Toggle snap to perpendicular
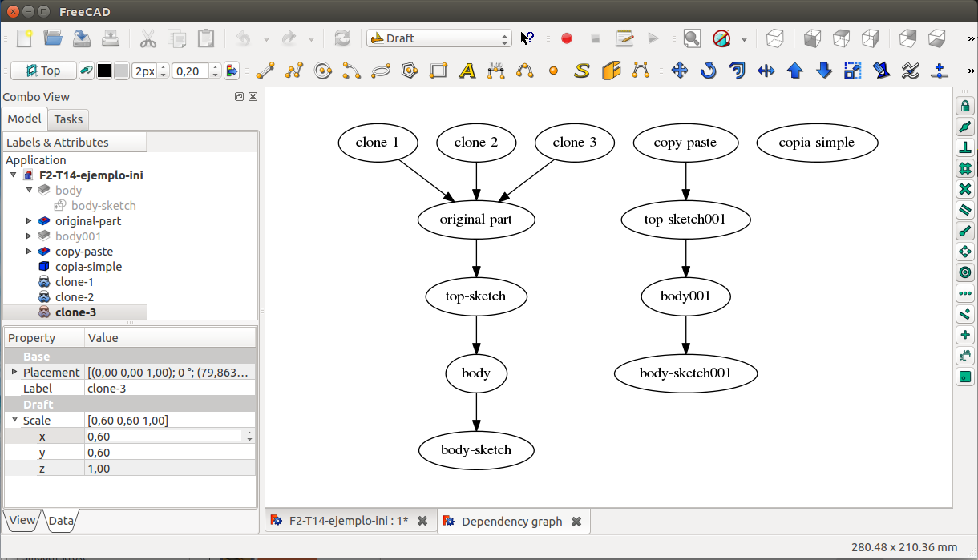Image resolution: width=978 pixels, height=560 pixels. point(965,147)
